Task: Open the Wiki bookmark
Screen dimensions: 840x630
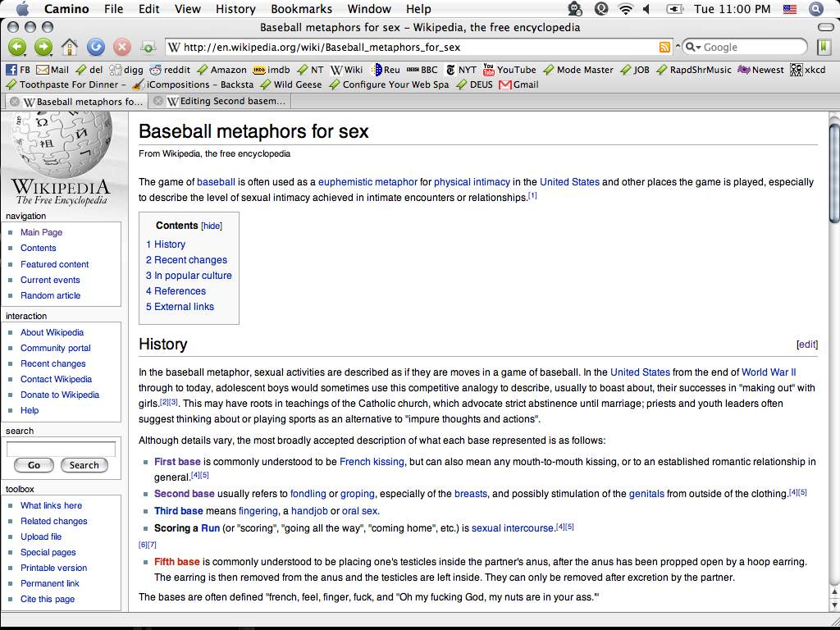Action: (x=347, y=70)
